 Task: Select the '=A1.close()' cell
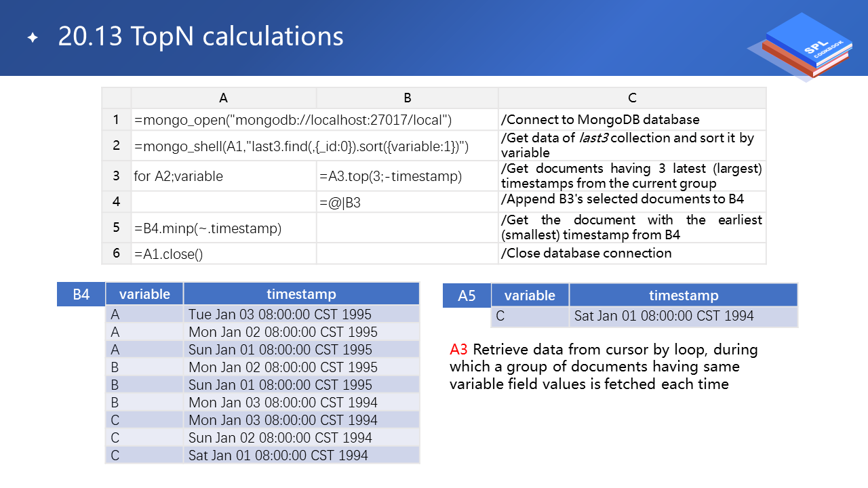(169, 253)
